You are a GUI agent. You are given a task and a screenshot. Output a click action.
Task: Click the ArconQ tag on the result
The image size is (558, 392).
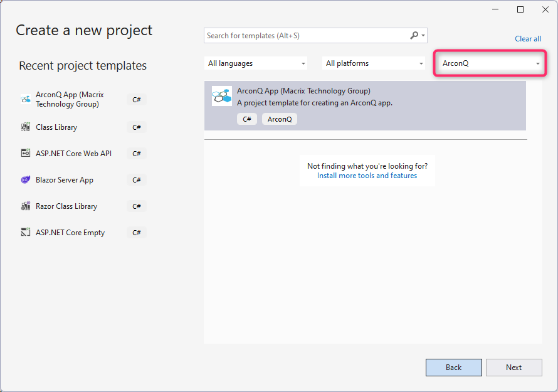click(x=280, y=119)
